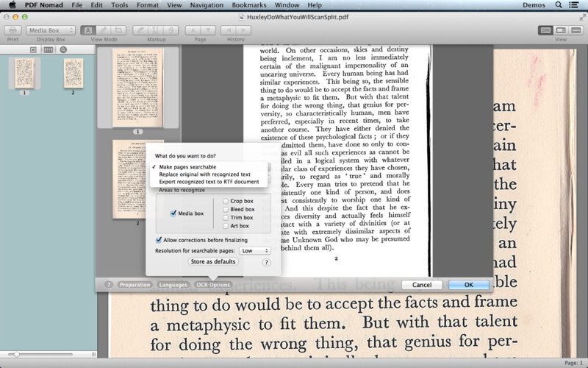Viewport: 588px width, 368px height.
Task: Click the history back arrow
Action: click(x=228, y=30)
